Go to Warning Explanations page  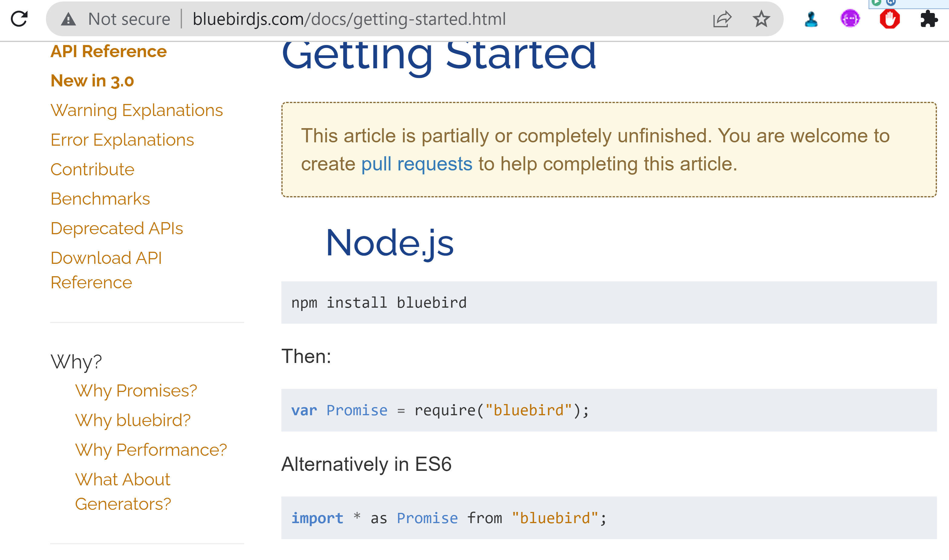[x=137, y=110]
